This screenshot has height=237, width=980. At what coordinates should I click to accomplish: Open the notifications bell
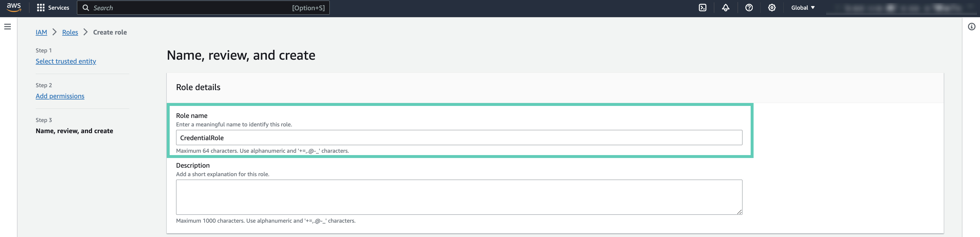[725, 8]
